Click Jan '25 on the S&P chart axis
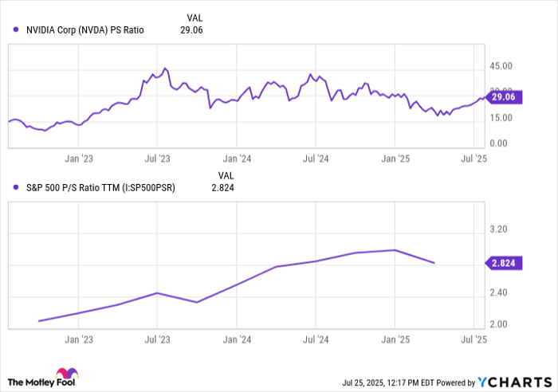The width and height of the screenshot is (558, 392). coord(395,339)
